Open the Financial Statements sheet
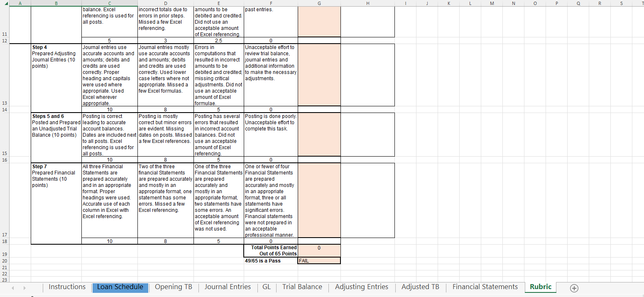This screenshot has height=297, width=644. point(485,287)
